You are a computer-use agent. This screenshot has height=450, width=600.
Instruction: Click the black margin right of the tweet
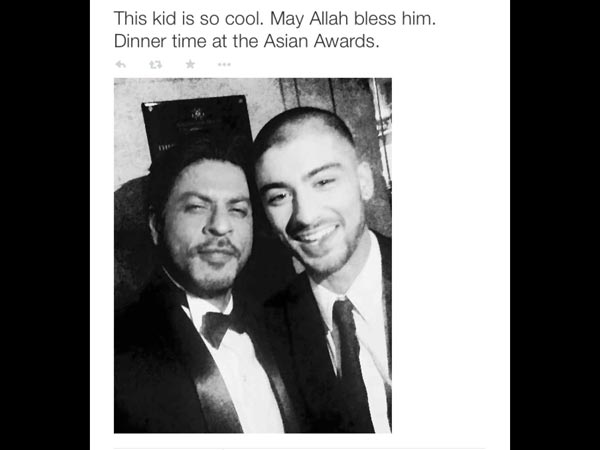pos(555,225)
